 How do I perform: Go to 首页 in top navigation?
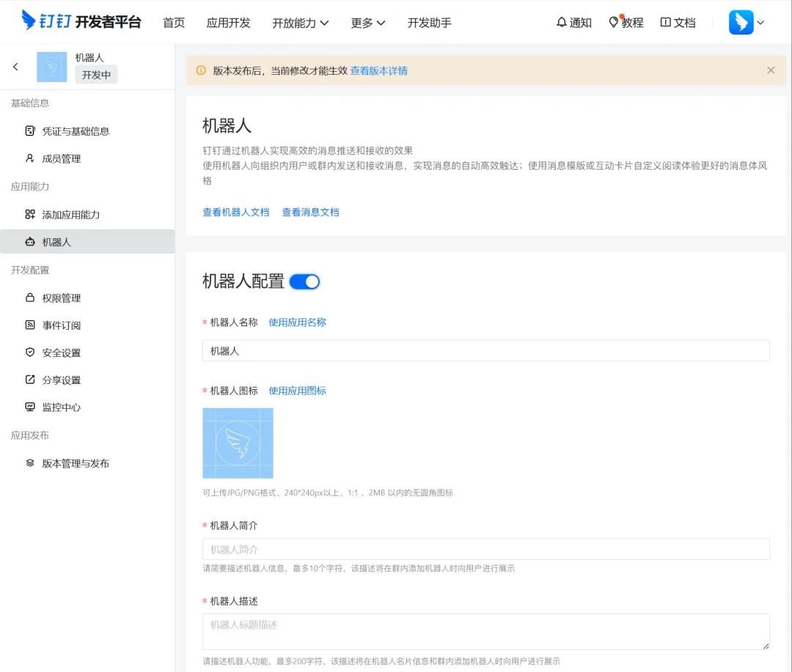coord(174,23)
